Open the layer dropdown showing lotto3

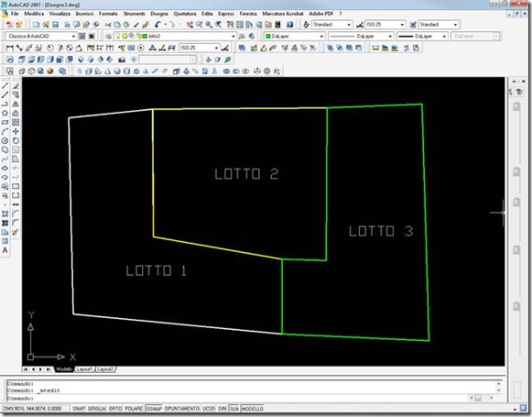[175, 36]
